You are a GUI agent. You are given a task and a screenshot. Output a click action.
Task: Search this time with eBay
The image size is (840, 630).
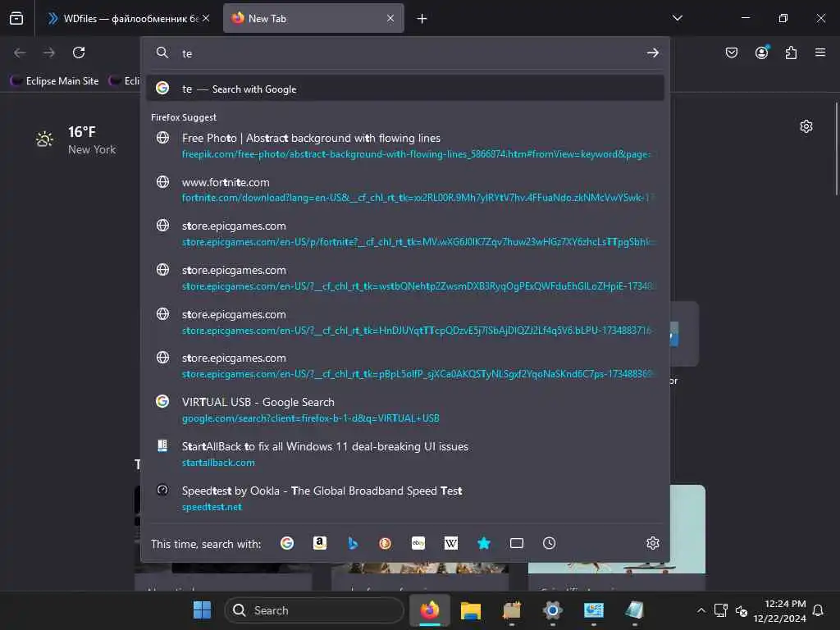418,543
